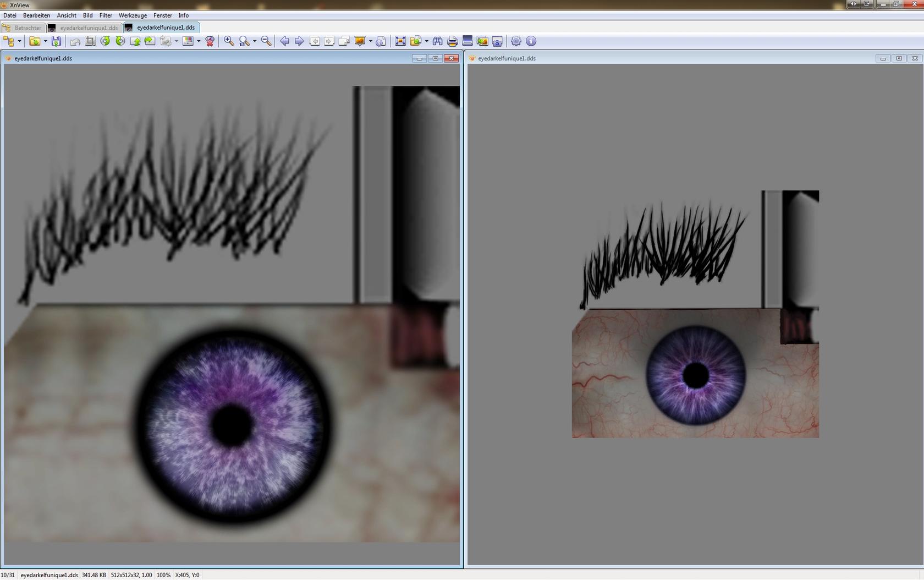Close the left eyedarkelfunique1.dds window

coord(451,58)
